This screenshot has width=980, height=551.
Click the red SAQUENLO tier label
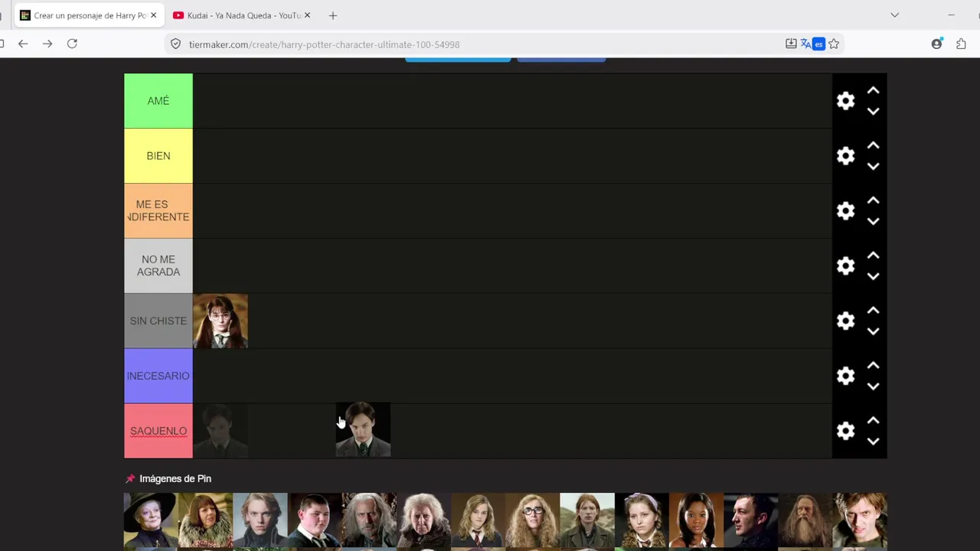158,432
